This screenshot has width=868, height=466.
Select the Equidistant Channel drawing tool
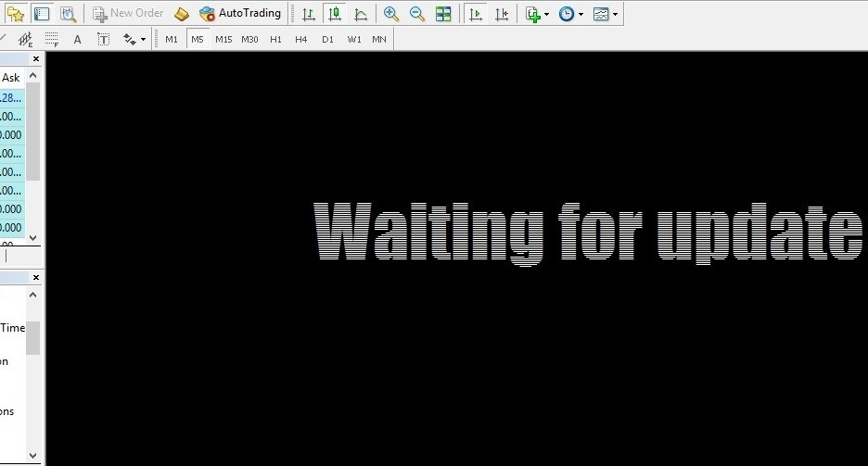pos(25,39)
